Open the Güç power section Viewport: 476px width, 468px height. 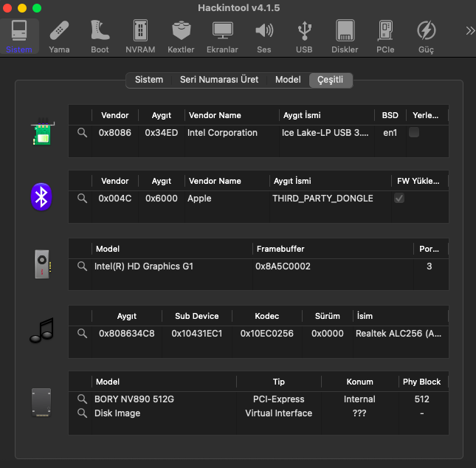(426, 36)
